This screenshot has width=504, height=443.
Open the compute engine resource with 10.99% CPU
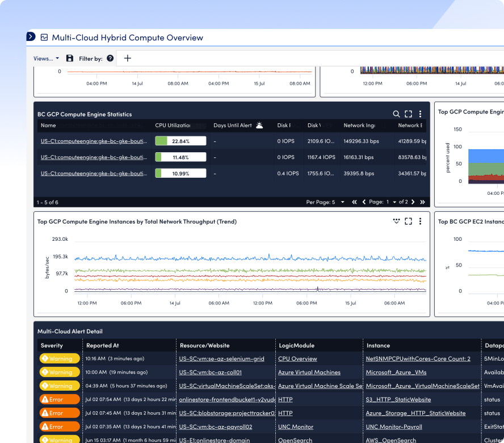(94, 173)
